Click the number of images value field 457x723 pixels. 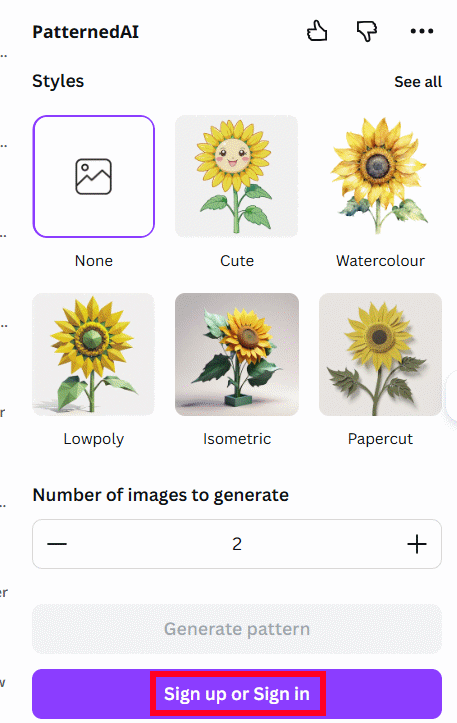click(237, 544)
